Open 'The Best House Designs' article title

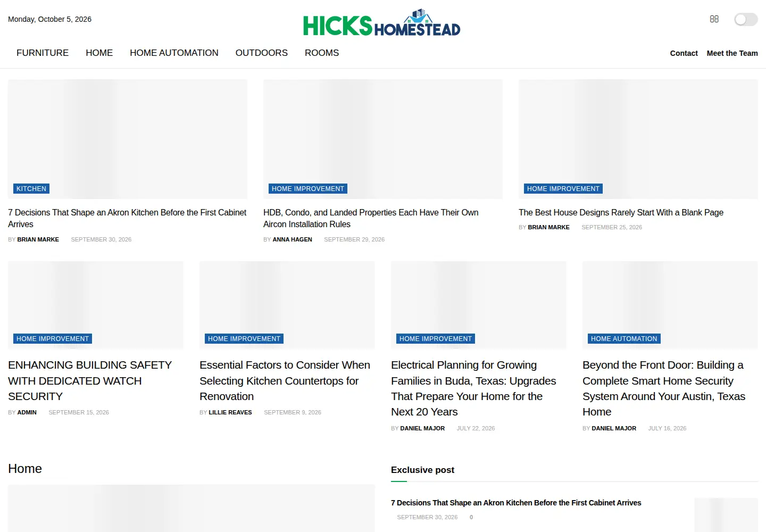(x=621, y=212)
